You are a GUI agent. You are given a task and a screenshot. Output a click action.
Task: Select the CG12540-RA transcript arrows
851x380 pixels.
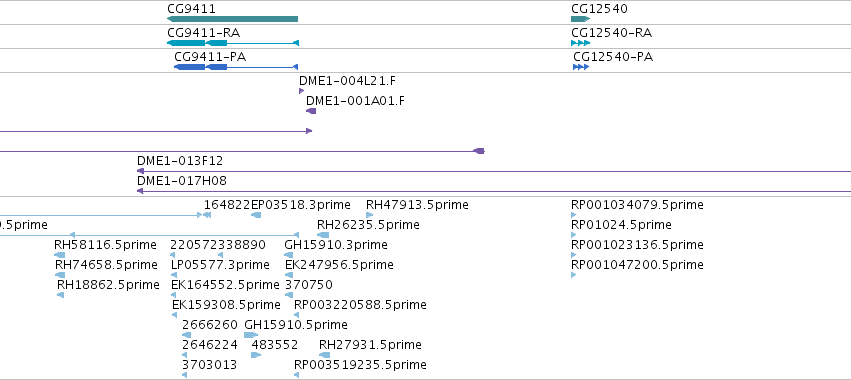point(580,43)
